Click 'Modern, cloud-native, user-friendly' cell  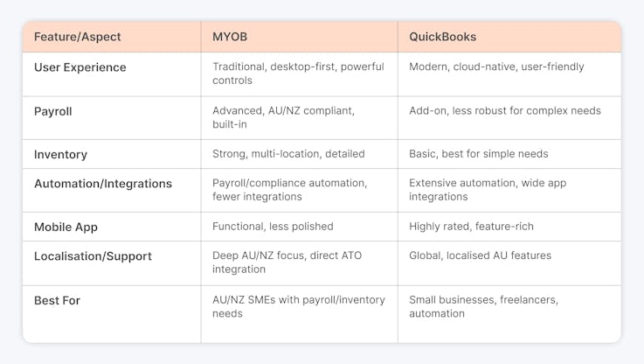[x=496, y=66]
